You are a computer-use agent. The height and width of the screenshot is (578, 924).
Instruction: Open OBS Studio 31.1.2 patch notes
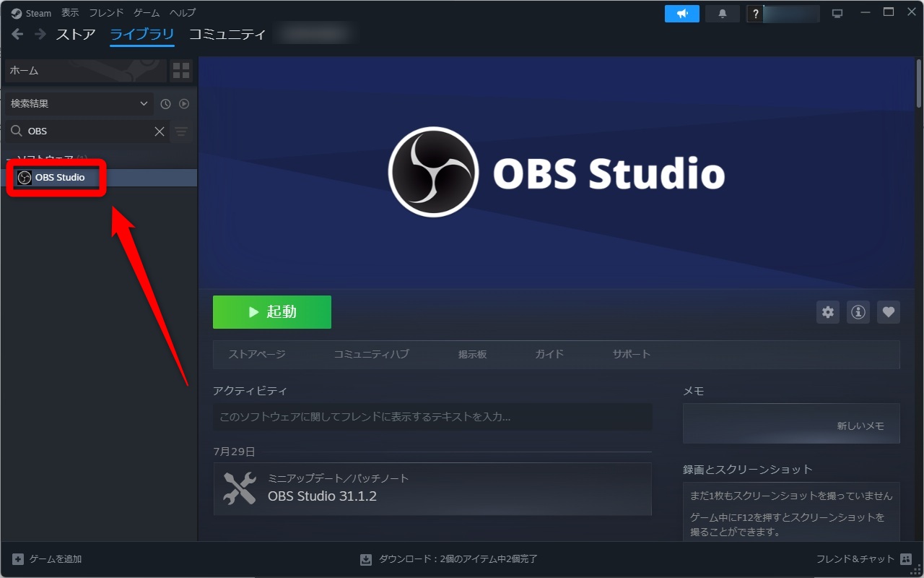[x=432, y=488]
